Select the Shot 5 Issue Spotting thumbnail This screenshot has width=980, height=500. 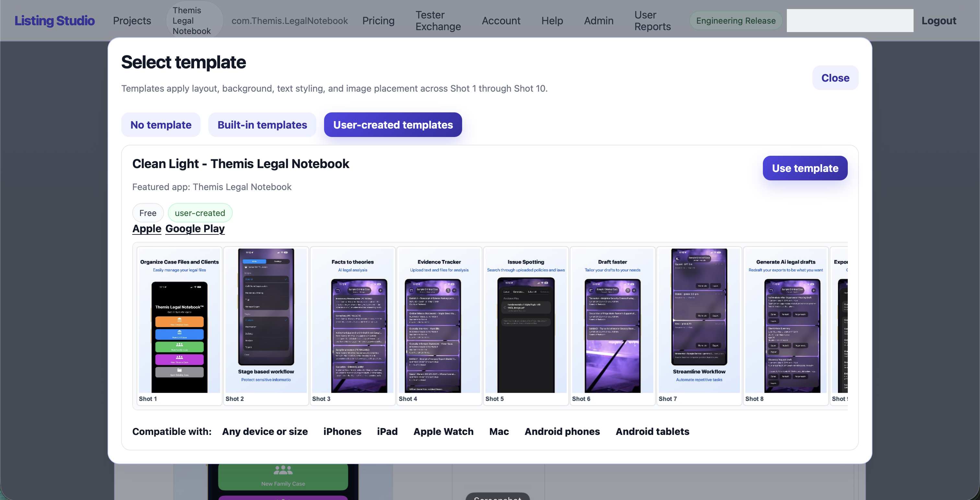click(526, 326)
